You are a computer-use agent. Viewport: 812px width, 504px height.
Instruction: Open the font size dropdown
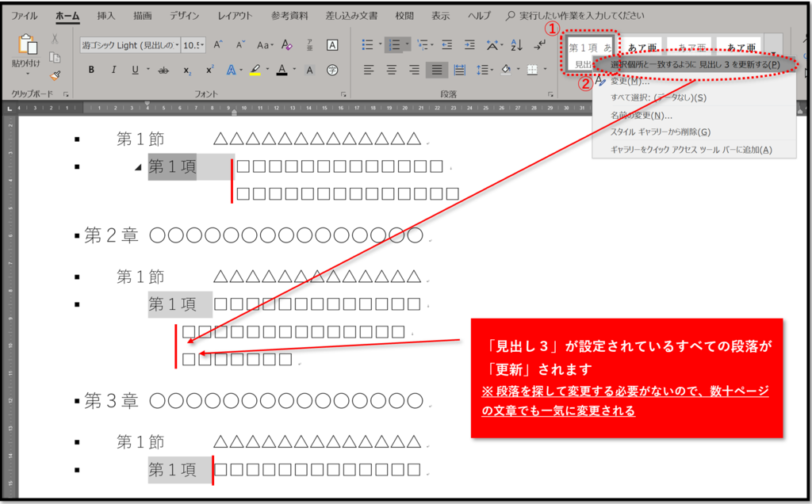(x=202, y=45)
